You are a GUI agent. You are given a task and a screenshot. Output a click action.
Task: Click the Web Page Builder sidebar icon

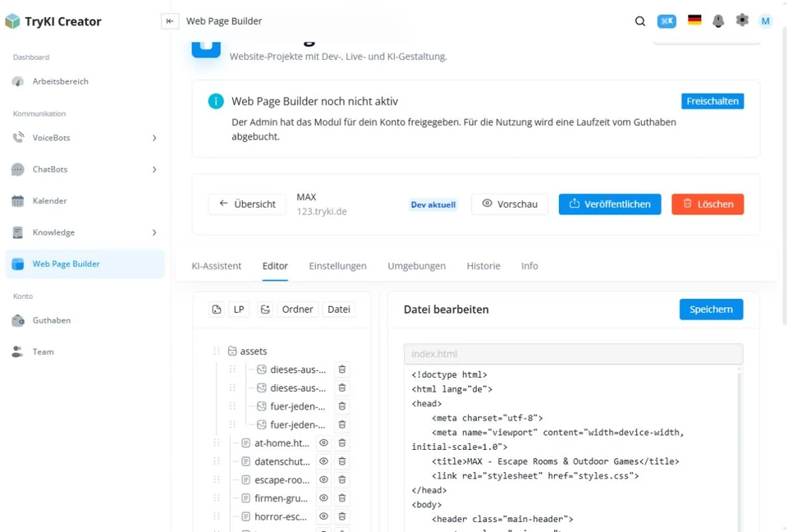coord(17,264)
